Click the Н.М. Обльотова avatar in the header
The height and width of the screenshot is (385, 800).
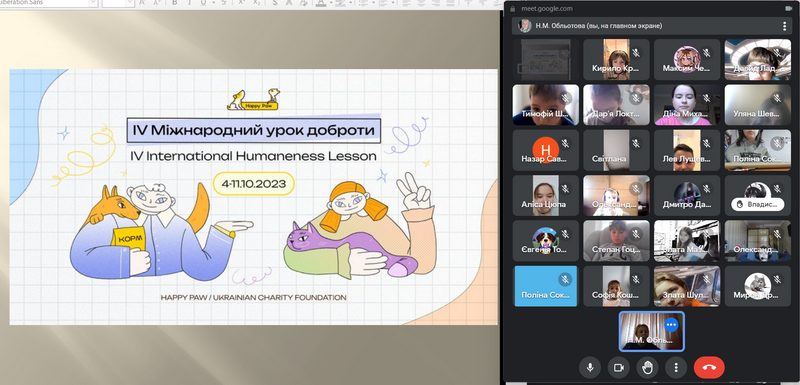[524, 25]
